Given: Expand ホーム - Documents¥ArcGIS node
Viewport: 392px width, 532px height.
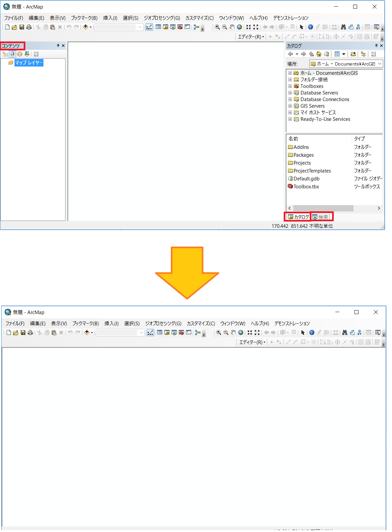Looking at the screenshot, I should click(x=290, y=73).
